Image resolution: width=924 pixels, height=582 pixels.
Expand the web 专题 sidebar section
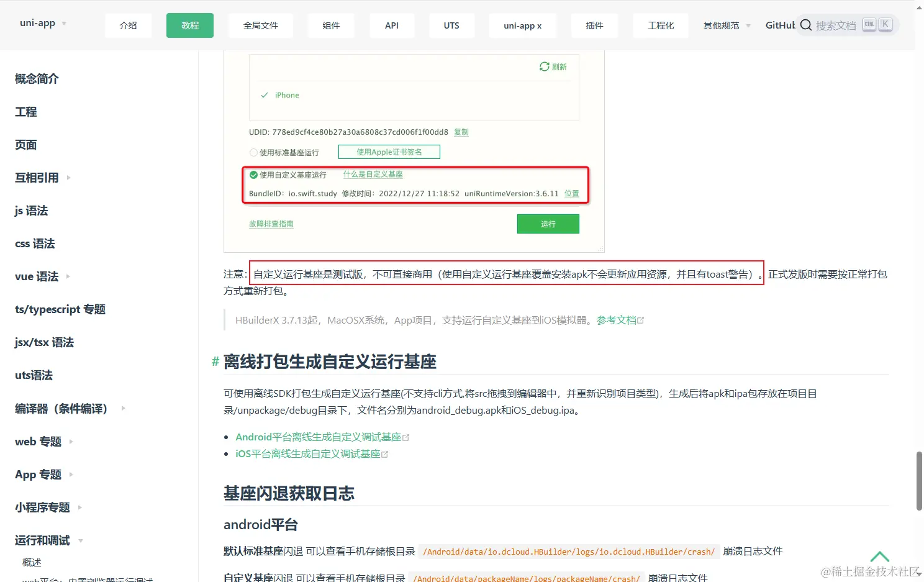pos(71,442)
